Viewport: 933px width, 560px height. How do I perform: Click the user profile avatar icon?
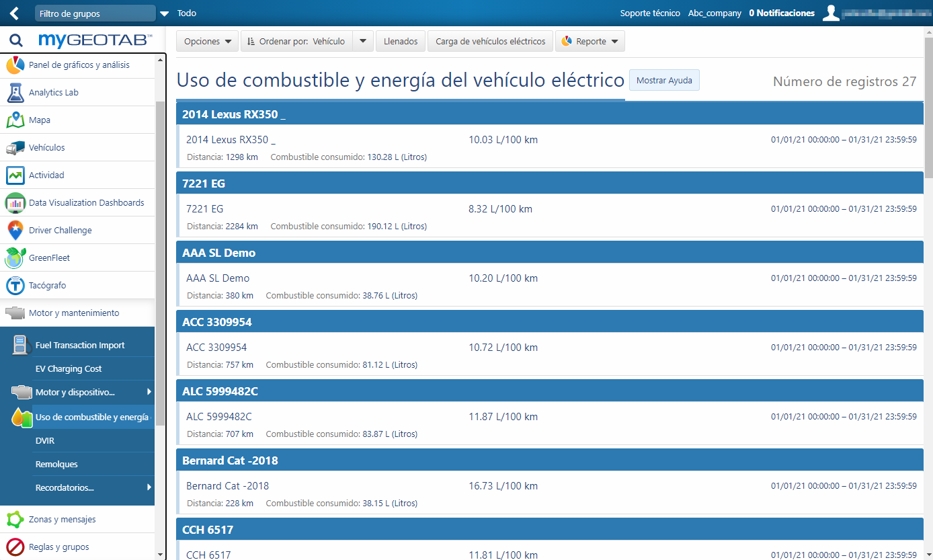[x=831, y=13]
